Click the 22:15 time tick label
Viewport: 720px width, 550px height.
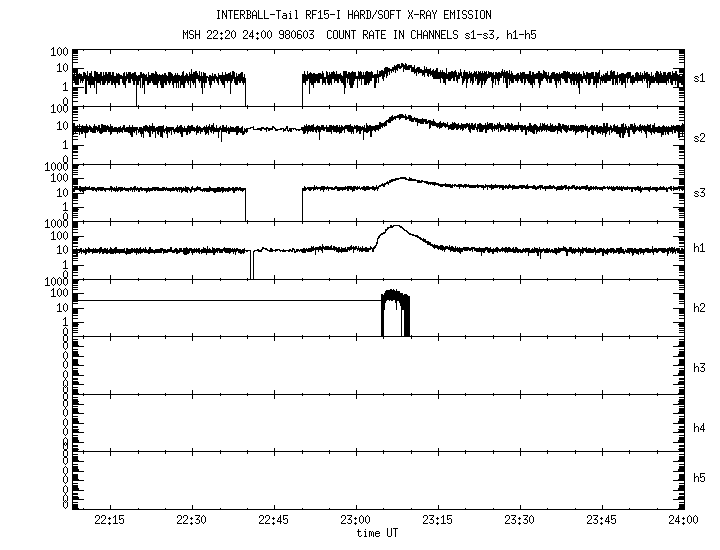coord(109,521)
